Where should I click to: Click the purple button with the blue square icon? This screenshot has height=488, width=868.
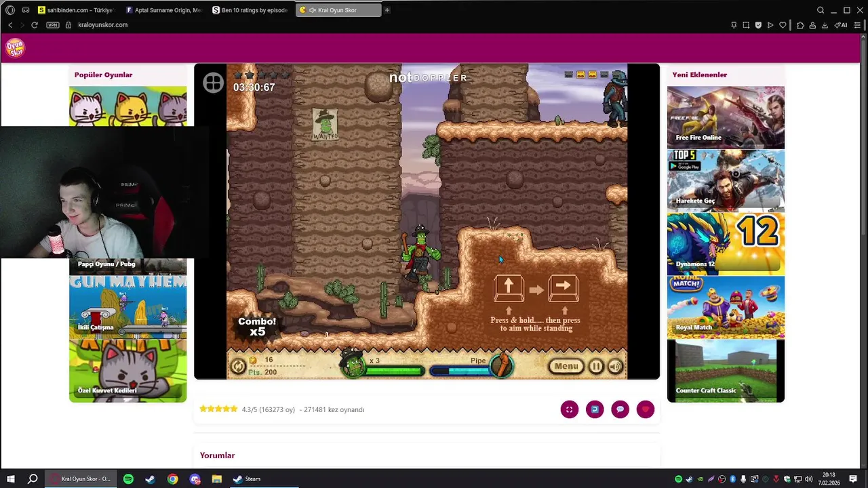pyautogui.click(x=595, y=409)
